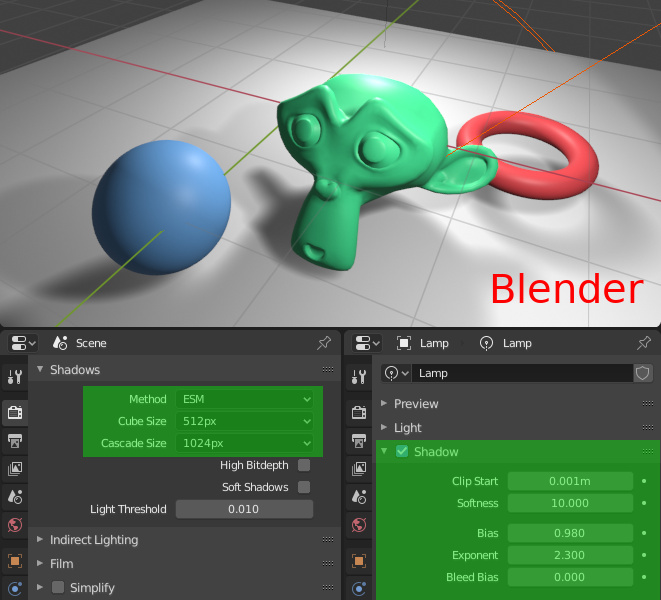Click the Light panel drag handle
Viewport: 661px width, 600px height.
[x=648, y=428]
